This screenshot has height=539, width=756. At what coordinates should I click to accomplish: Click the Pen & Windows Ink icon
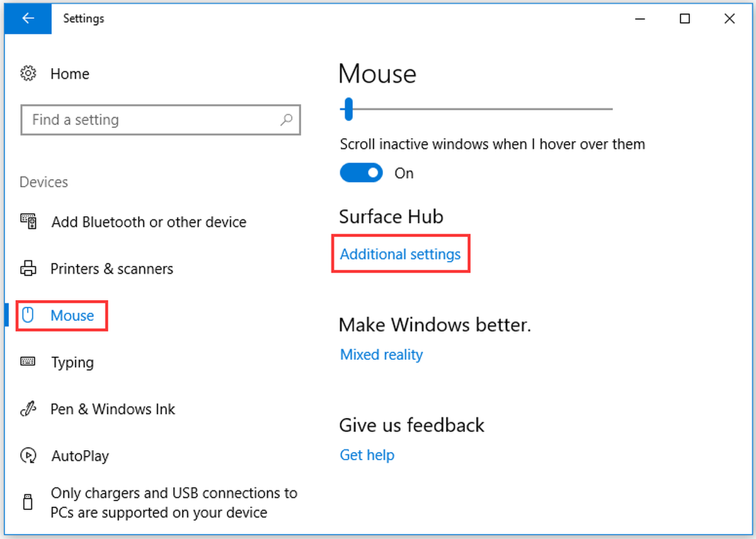coord(28,409)
